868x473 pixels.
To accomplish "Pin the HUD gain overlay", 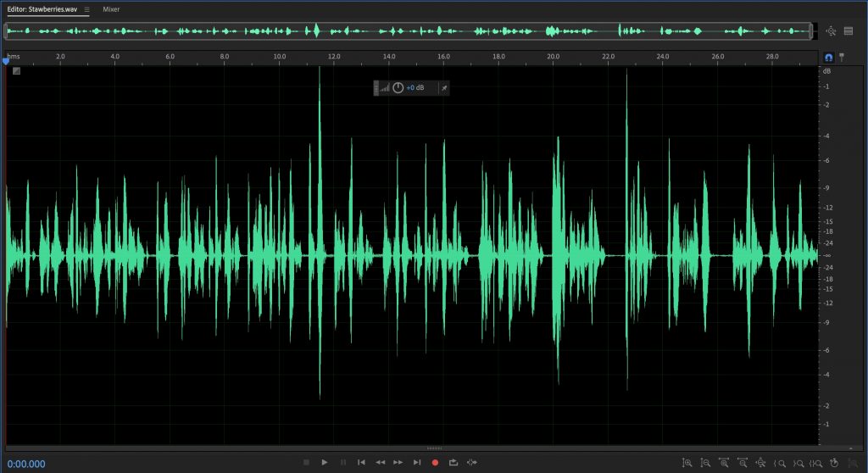I will pyautogui.click(x=443, y=87).
